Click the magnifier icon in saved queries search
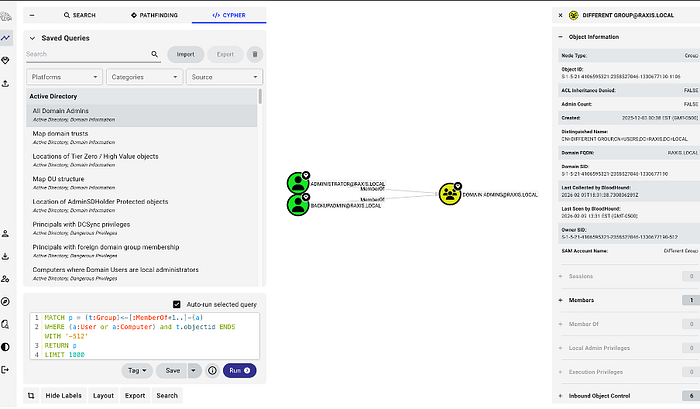Screen dimensions: 700x409 154,54
